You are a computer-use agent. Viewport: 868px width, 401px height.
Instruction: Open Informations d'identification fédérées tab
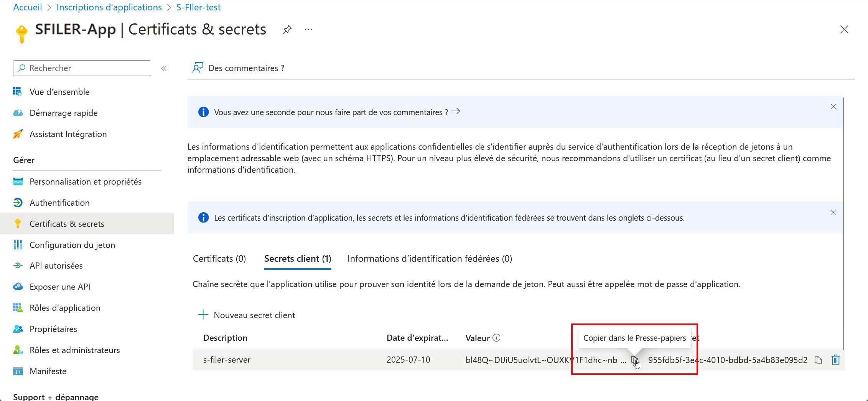pos(430,259)
